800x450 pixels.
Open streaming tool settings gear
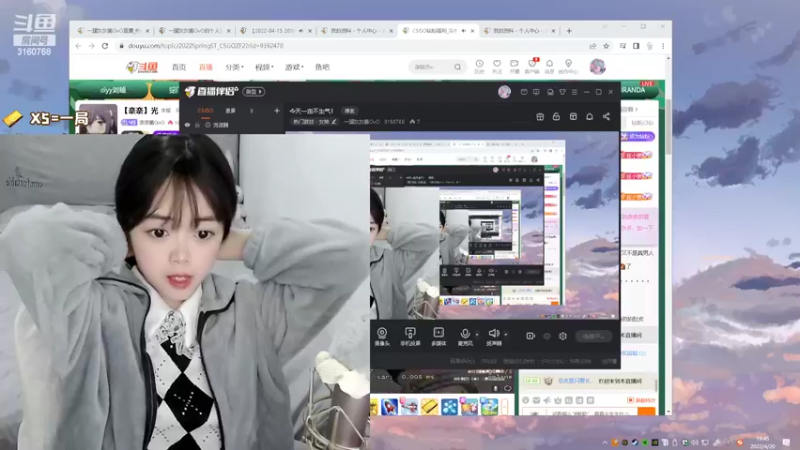click(563, 336)
